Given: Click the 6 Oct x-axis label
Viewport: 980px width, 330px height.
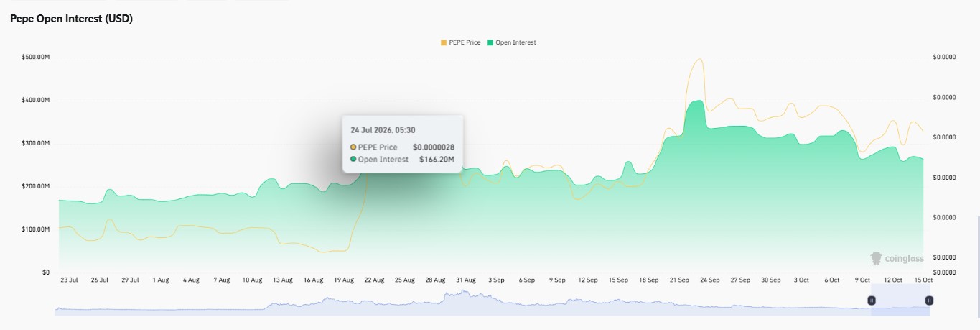Looking at the screenshot, I should click(831, 279).
